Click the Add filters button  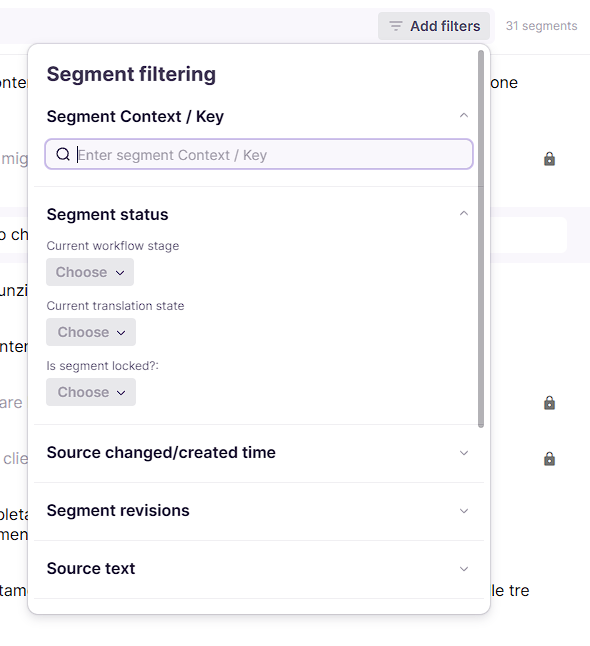(434, 26)
